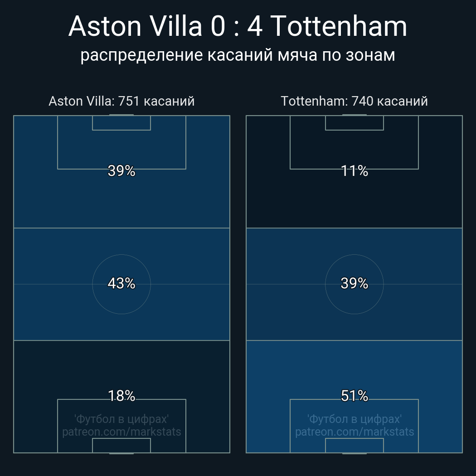Click the Tottenham 11% attacking zone label
This screenshot has height=476, width=476.
click(354, 171)
